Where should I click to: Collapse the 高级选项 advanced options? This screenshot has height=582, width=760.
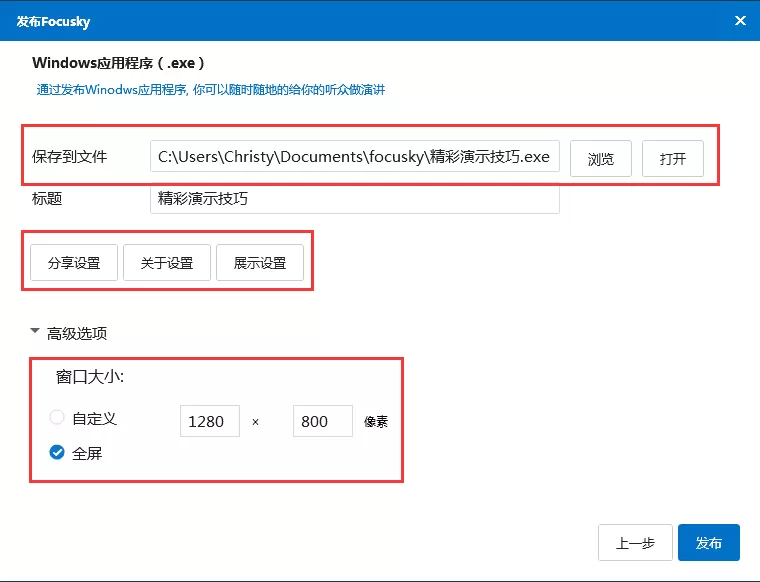tap(35, 332)
